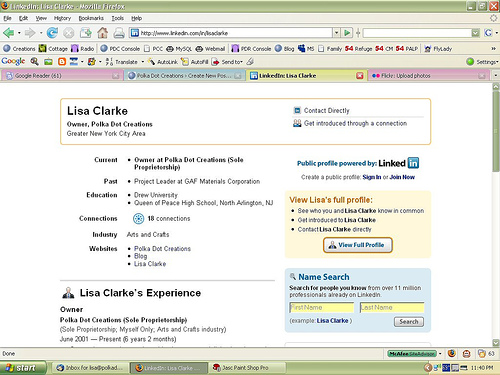Click the 18 connections icon

point(138,219)
